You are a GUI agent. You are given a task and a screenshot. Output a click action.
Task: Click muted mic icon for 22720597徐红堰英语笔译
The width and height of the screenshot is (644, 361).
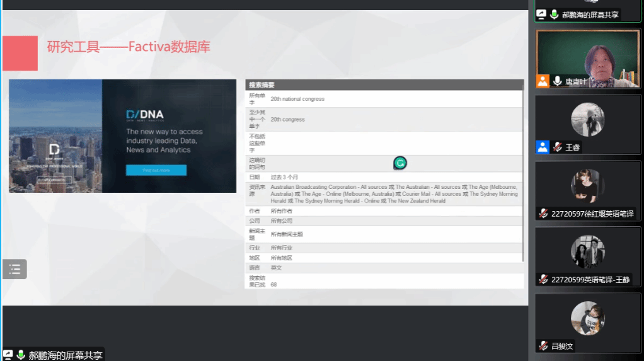[543, 214]
